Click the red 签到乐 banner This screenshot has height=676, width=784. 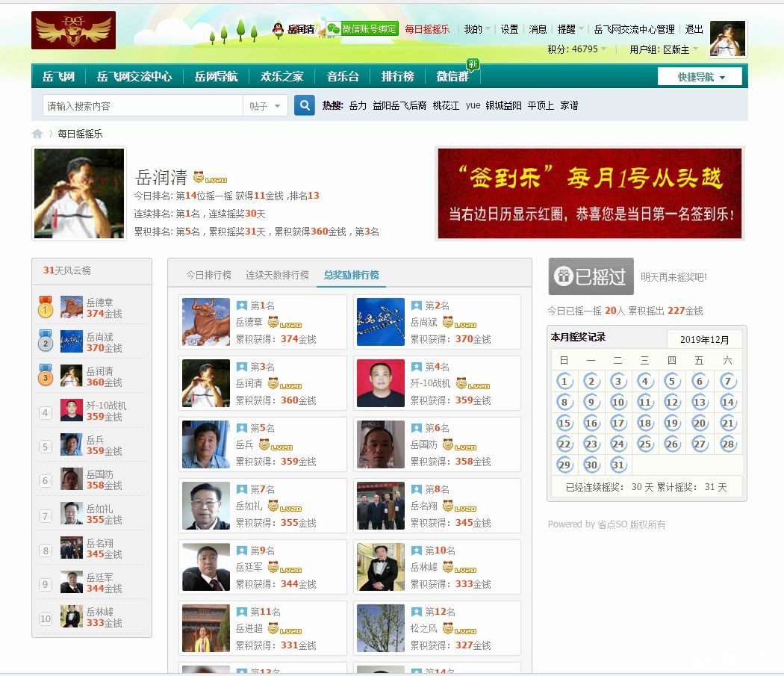click(590, 193)
